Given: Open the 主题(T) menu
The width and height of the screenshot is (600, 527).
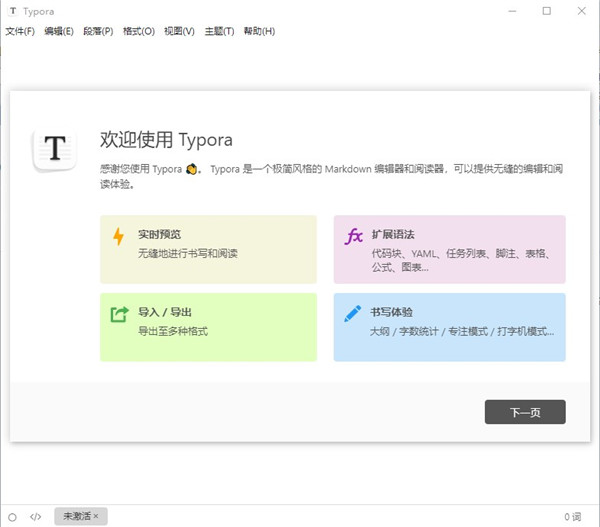Looking at the screenshot, I should (x=219, y=32).
